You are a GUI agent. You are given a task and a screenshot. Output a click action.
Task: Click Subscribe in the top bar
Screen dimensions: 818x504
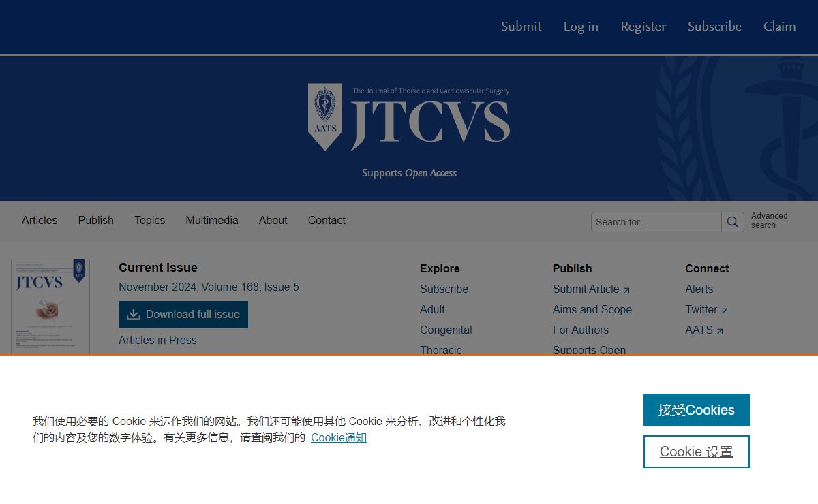(714, 27)
